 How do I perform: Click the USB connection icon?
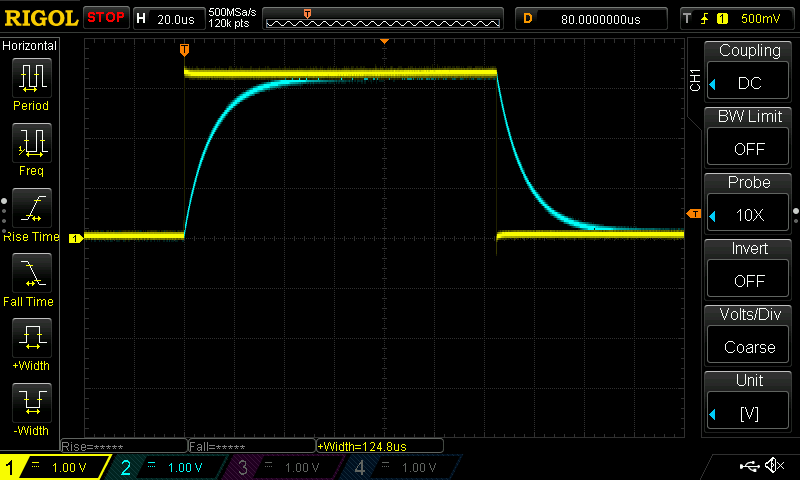pyautogui.click(x=748, y=466)
